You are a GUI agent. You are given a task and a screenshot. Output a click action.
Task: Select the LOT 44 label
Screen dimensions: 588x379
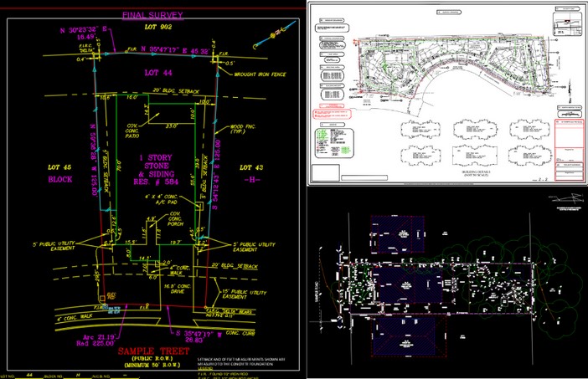click(158, 73)
